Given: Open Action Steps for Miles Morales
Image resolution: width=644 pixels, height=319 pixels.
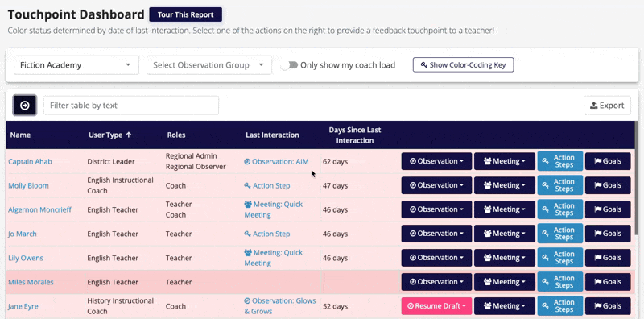Looking at the screenshot, I should click(560, 282).
